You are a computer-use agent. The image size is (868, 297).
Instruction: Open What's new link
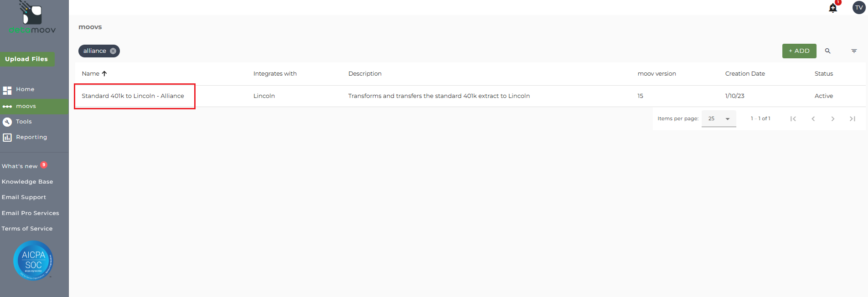(x=20, y=166)
